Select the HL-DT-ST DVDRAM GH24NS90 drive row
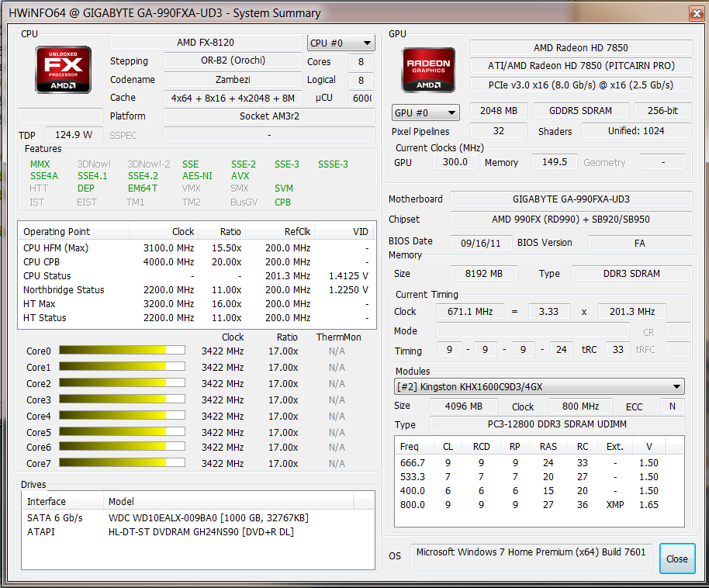The image size is (709, 588). 198,531
